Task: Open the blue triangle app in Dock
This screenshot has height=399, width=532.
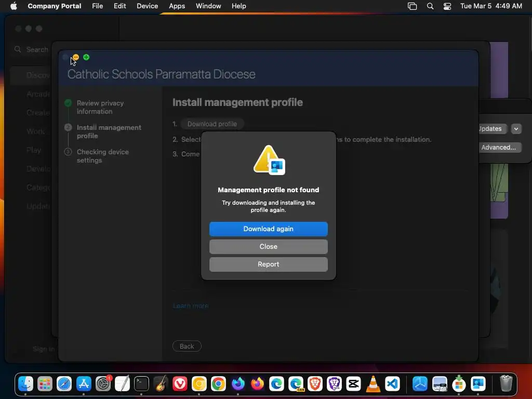Action: (x=420, y=384)
